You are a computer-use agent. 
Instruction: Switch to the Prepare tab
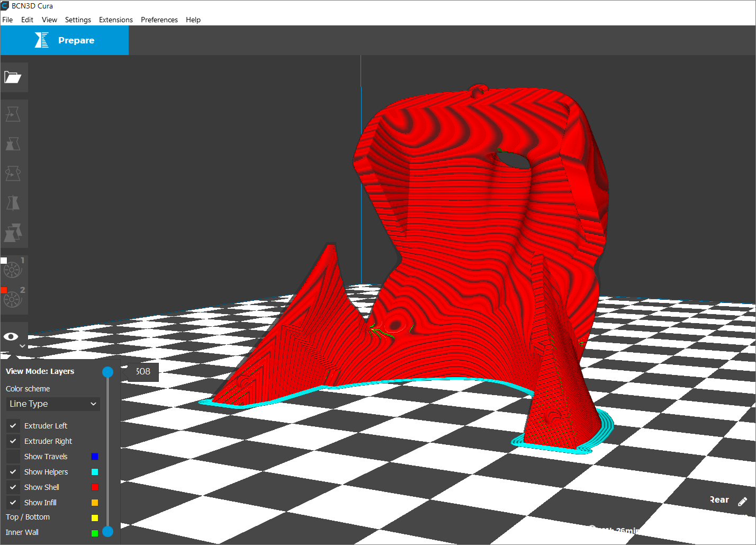tap(65, 40)
